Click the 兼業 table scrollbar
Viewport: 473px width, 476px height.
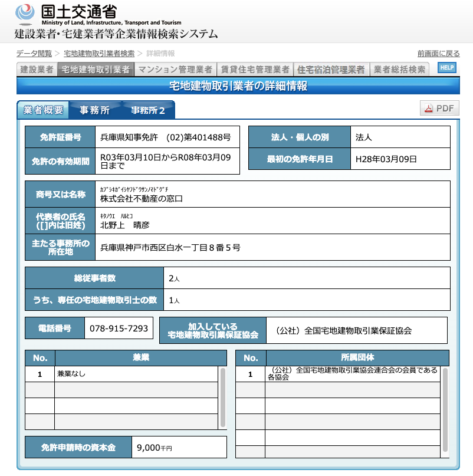point(222,397)
